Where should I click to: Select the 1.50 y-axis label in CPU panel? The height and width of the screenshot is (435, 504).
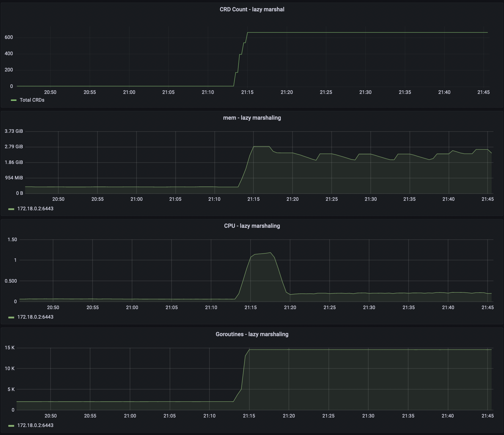tap(12, 240)
